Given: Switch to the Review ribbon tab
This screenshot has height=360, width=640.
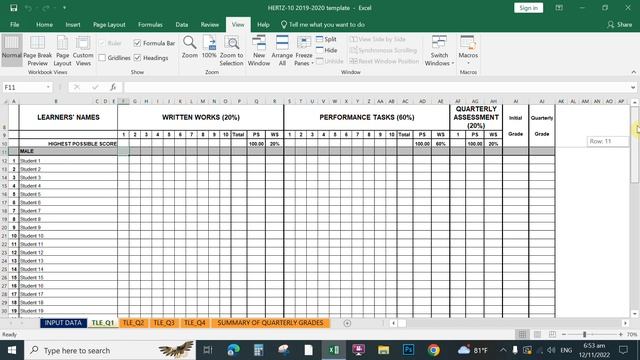Looking at the screenshot, I should coord(209,24).
